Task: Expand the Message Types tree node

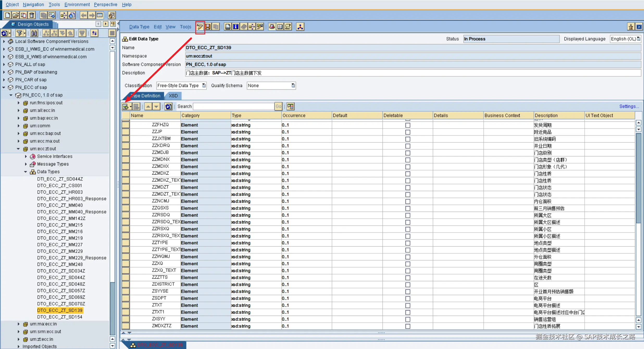Action: (26, 164)
